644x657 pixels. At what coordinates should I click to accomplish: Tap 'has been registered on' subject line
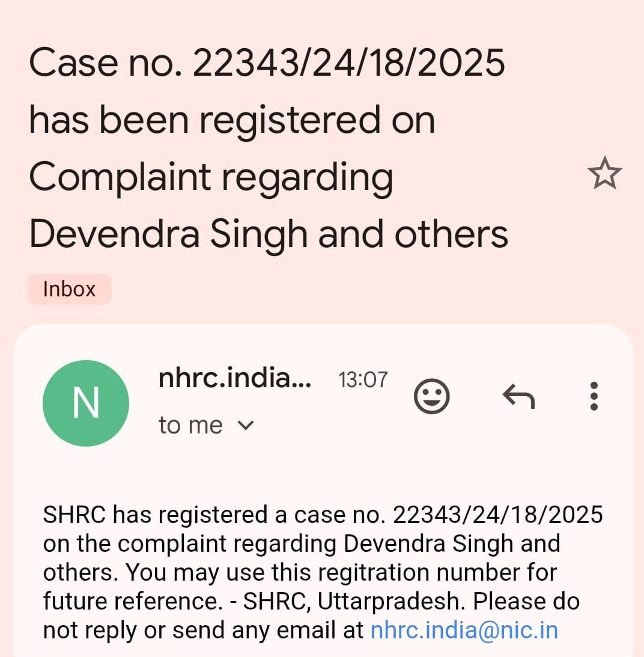pos(232,120)
